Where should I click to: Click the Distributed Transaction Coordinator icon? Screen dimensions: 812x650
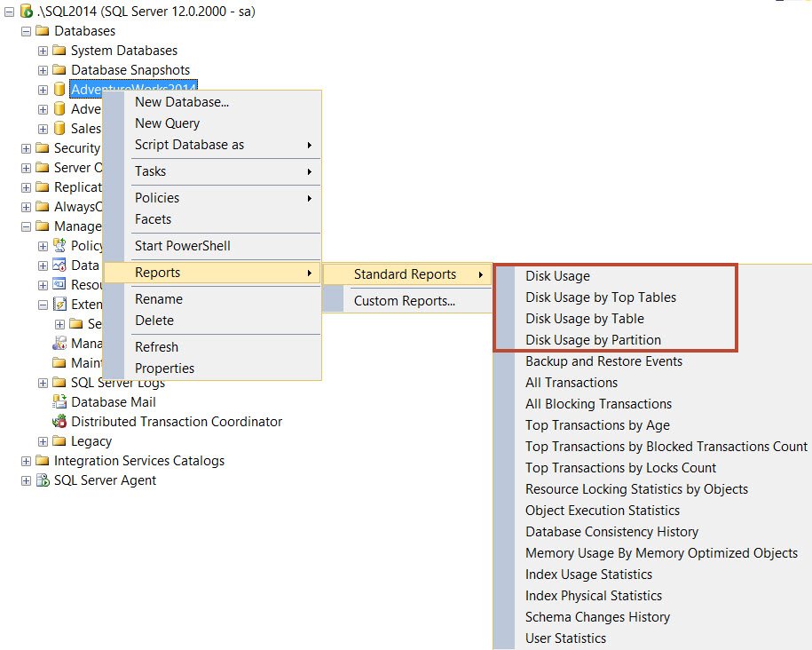coord(59,422)
